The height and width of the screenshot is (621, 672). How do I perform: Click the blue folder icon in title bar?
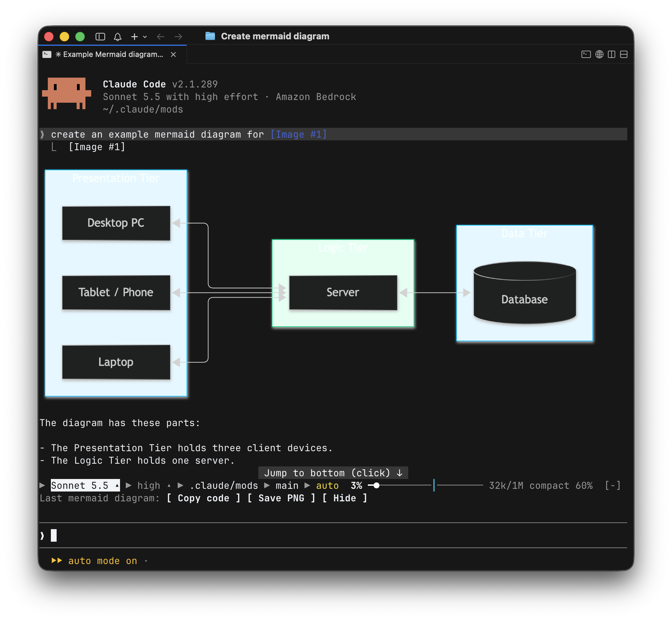pos(210,36)
